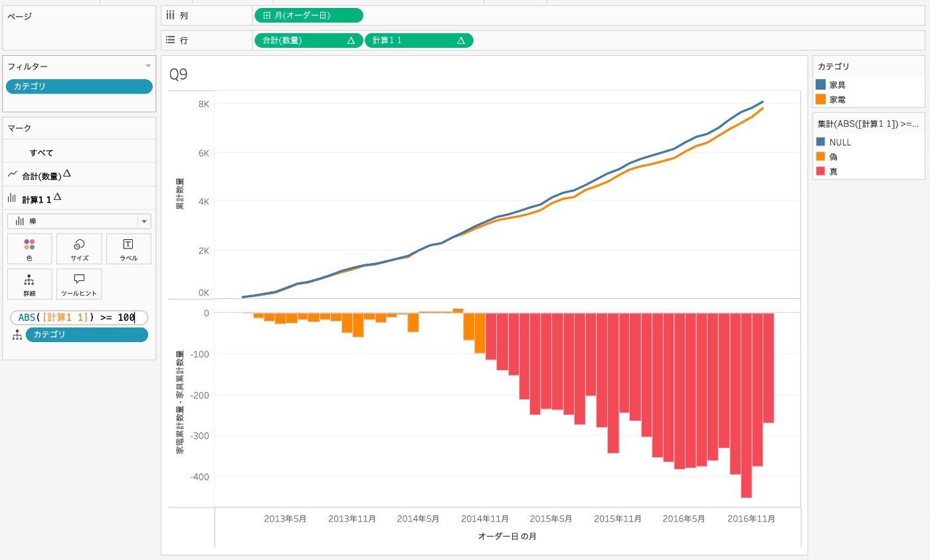
Task: Click the line-chart icon beside 合計(数量) in Marks
Action: [12, 175]
